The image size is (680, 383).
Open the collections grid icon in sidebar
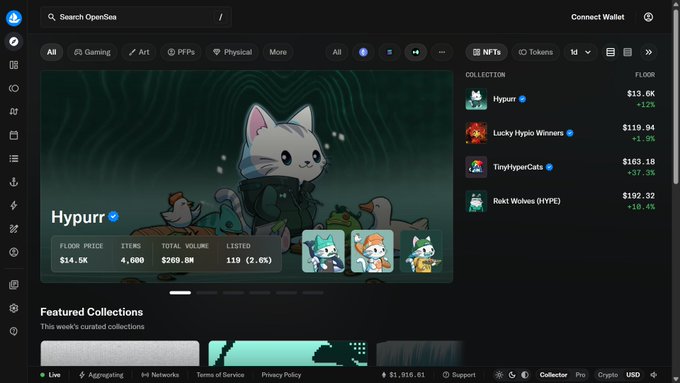tap(14, 65)
